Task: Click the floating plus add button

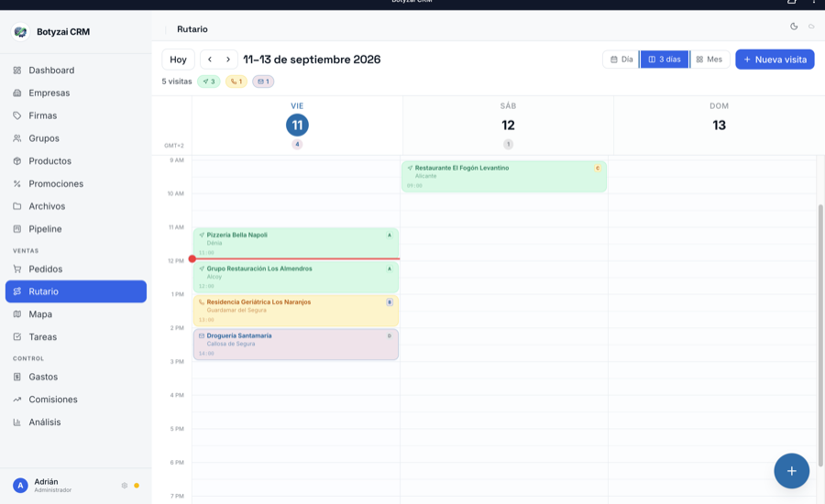Action: point(791,471)
